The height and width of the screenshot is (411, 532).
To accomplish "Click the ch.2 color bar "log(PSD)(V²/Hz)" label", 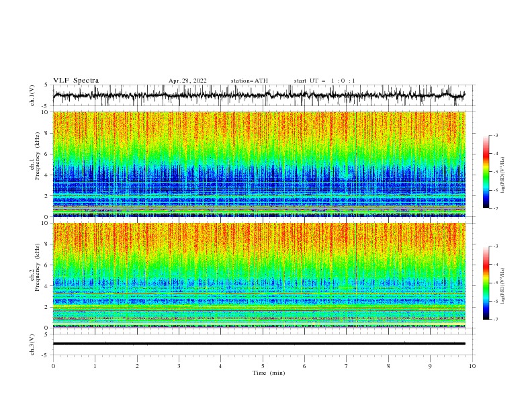I will click(503, 286).
